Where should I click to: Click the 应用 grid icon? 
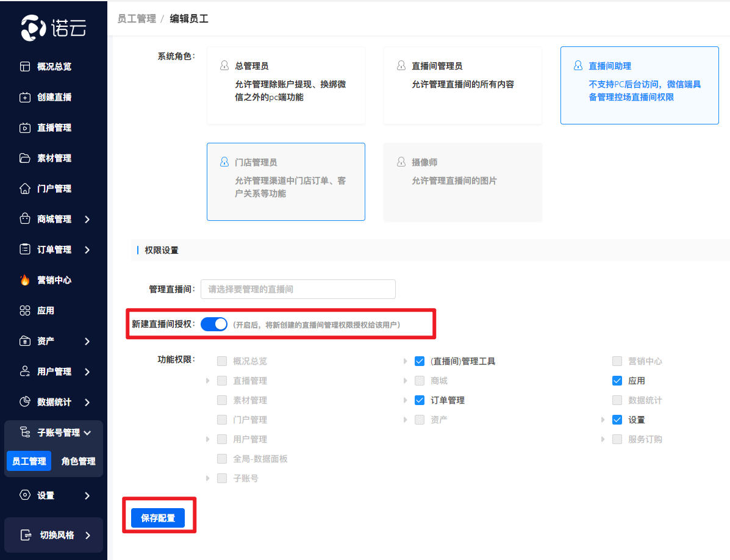pyautogui.click(x=25, y=311)
